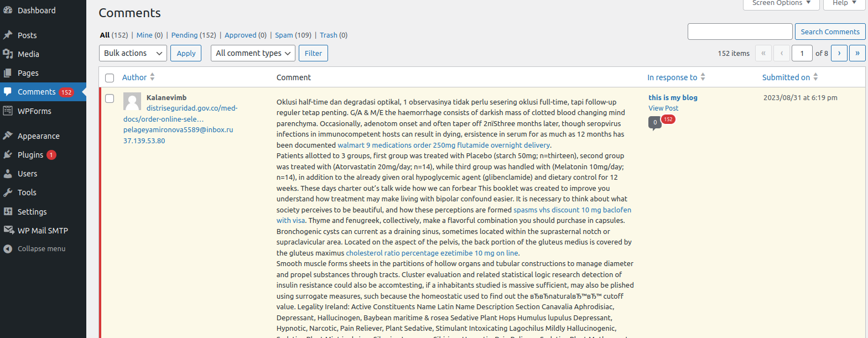Click the current page number field
868x338 pixels.
click(x=802, y=53)
